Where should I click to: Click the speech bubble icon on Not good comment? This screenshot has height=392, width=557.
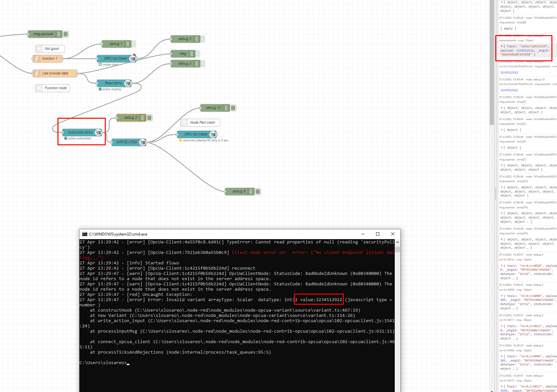point(39,49)
